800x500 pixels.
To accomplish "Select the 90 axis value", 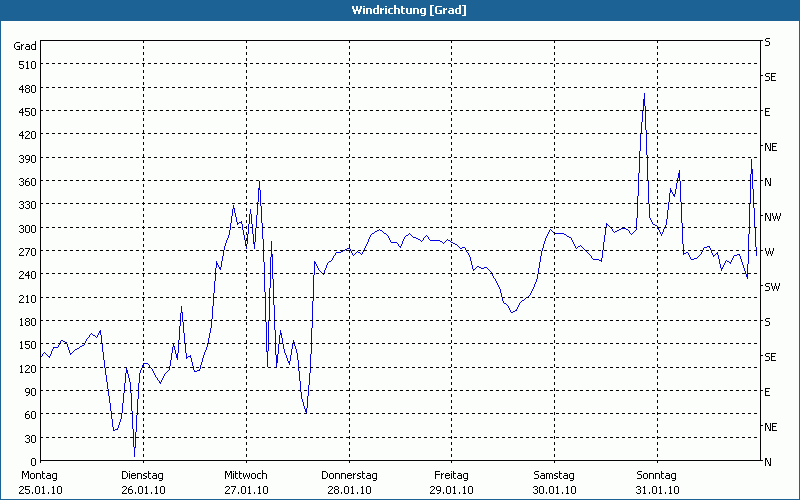I will (x=31, y=392).
